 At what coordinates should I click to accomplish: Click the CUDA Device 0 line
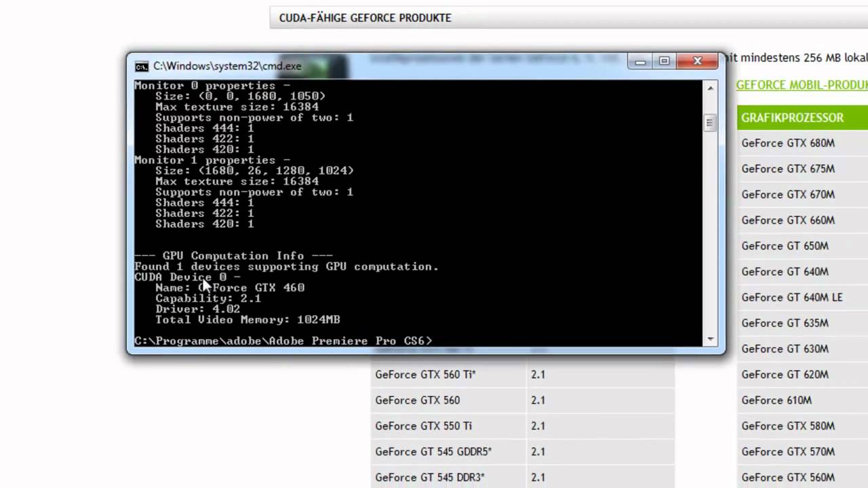pos(187,277)
